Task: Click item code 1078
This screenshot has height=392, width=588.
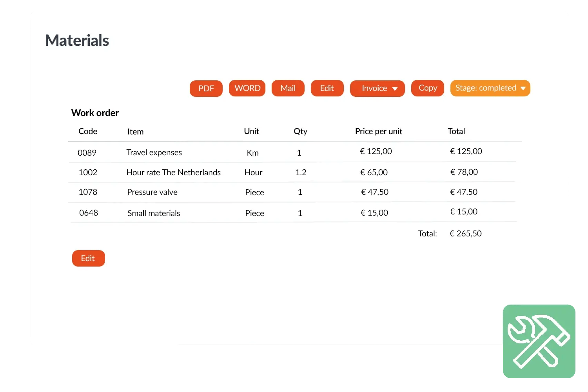Action: click(88, 192)
